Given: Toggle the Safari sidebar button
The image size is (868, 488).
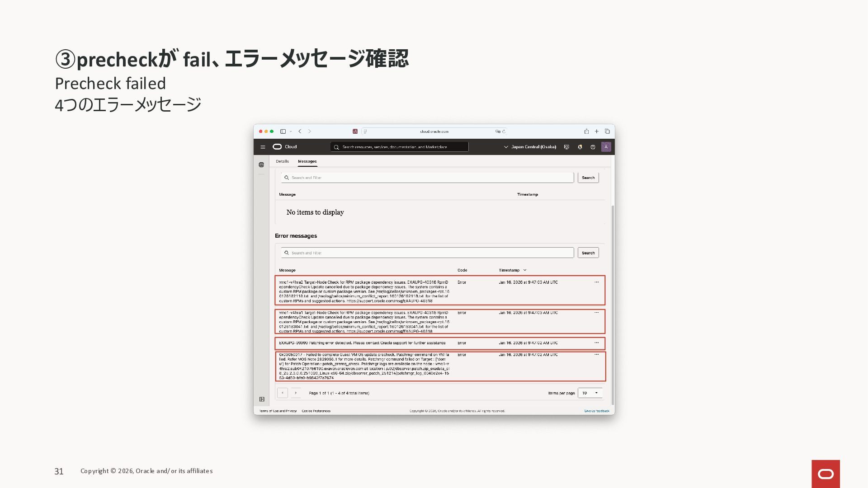Looking at the screenshot, I should tap(283, 131).
